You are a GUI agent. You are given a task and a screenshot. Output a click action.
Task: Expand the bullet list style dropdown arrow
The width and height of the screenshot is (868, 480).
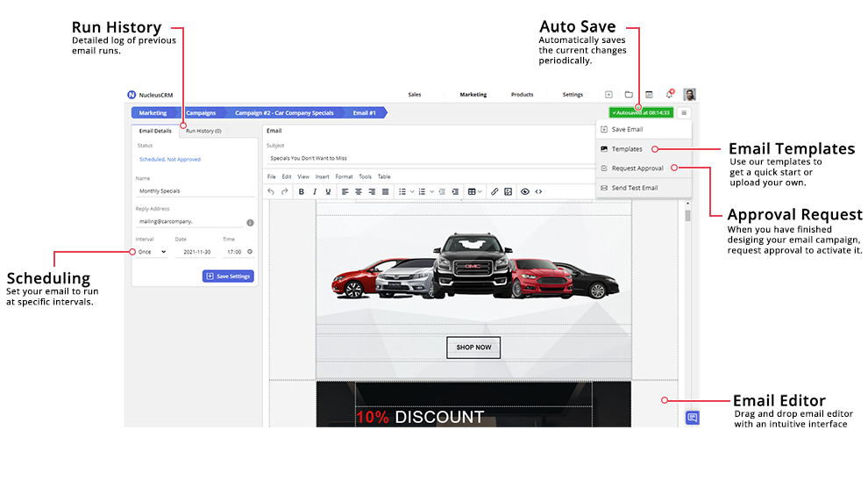point(412,192)
